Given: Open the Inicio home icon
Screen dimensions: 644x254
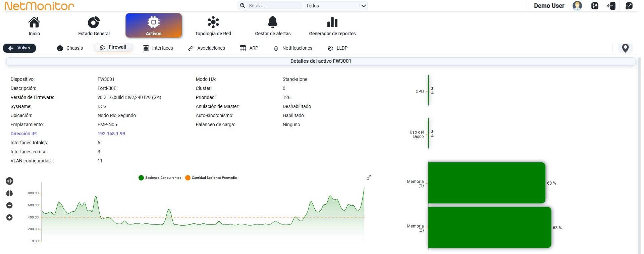Looking at the screenshot, I should point(34,22).
